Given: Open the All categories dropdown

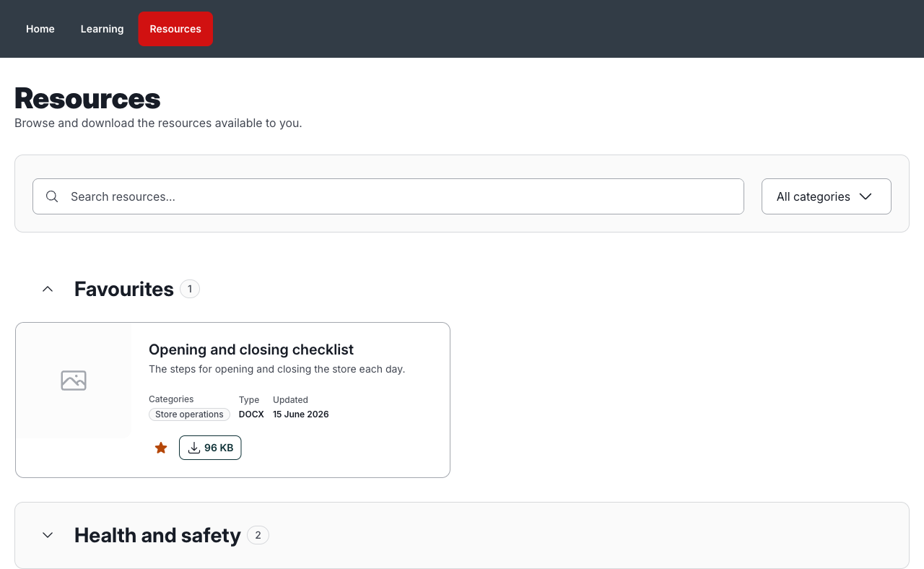Looking at the screenshot, I should 827,196.
